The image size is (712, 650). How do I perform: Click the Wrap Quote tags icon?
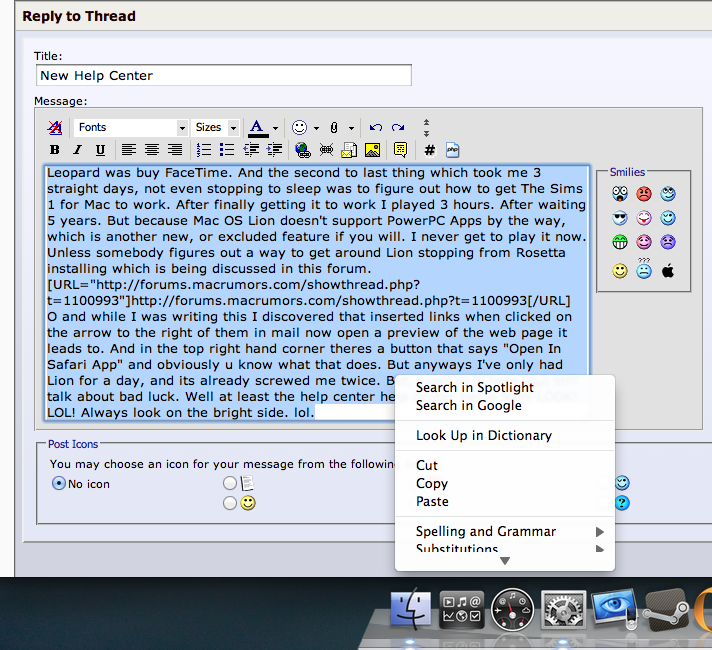400,150
